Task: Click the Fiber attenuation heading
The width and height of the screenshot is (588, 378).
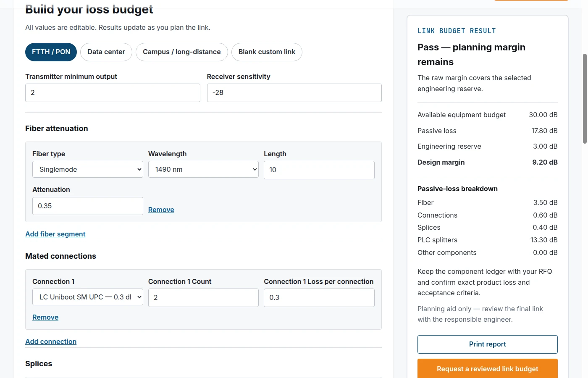Action: pyautogui.click(x=57, y=129)
